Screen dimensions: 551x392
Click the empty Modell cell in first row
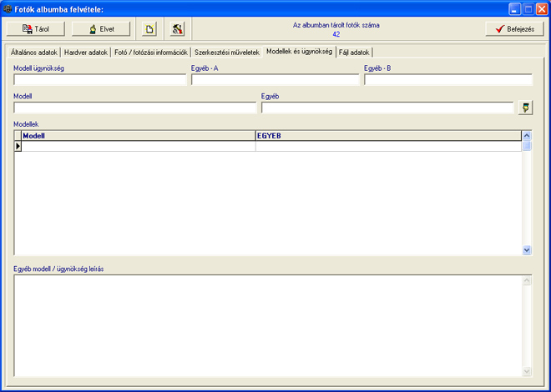tap(139, 146)
